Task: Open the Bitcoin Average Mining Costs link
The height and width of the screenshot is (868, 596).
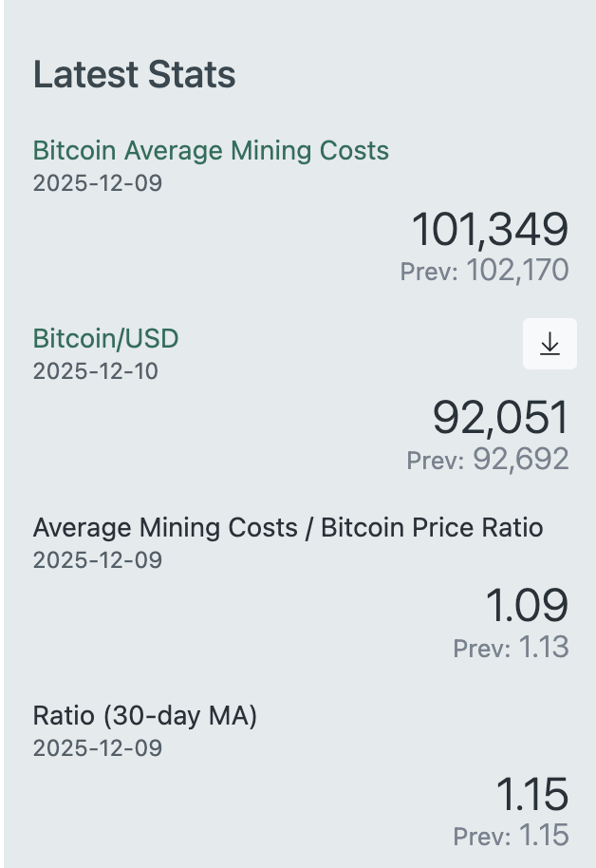Action: tap(211, 150)
